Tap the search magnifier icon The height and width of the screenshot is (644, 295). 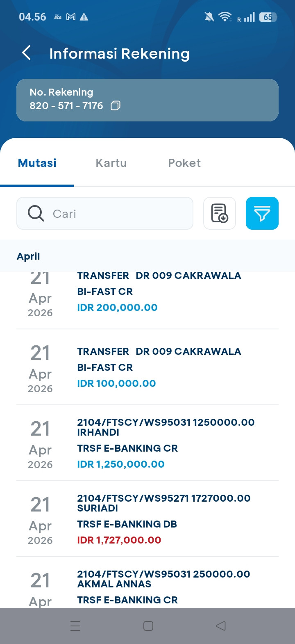point(36,213)
